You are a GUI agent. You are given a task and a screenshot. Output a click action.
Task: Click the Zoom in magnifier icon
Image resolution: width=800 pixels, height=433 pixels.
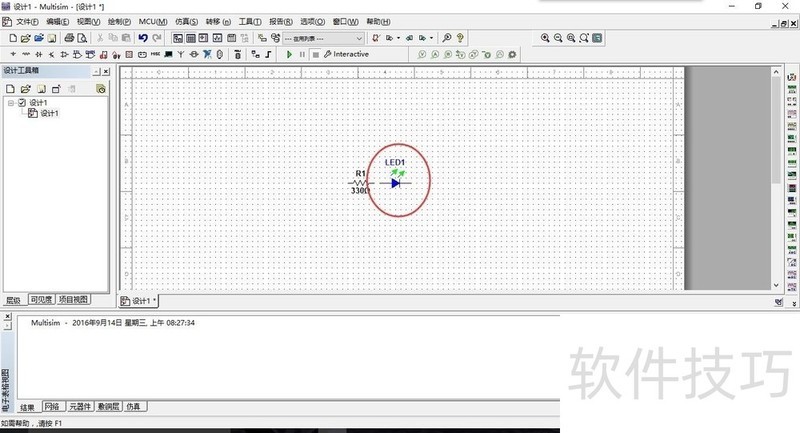pyautogui.click(x=545, y=38)
